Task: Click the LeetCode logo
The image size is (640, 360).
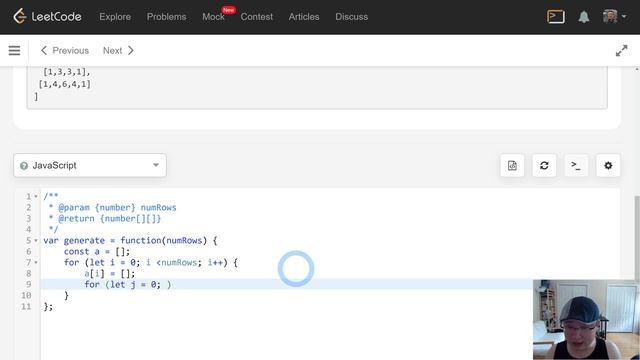Action: [47, 17]
